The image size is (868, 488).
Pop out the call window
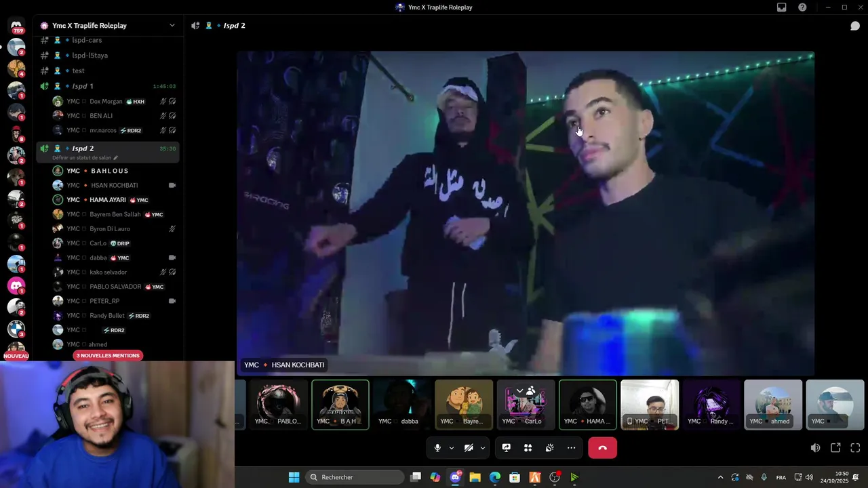pos(835,448)
